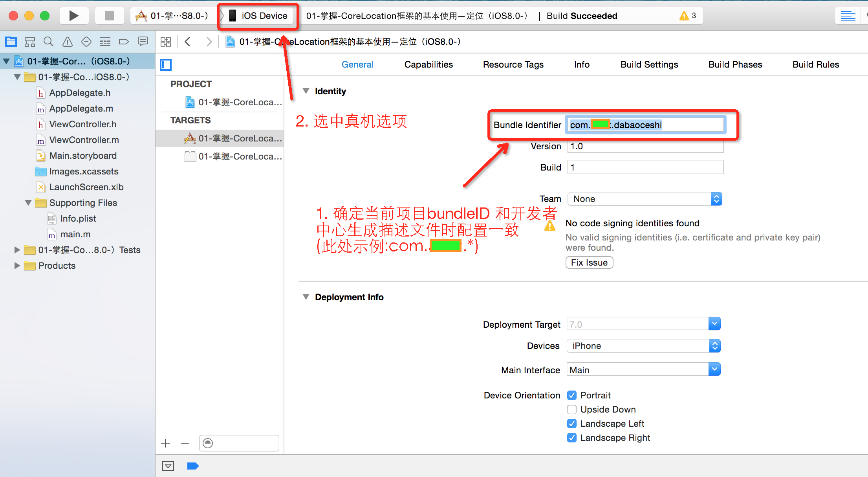This screenshot has height=477, width=868.
Task: Switch to the Build Settings tab
Action: pos(649,64)
